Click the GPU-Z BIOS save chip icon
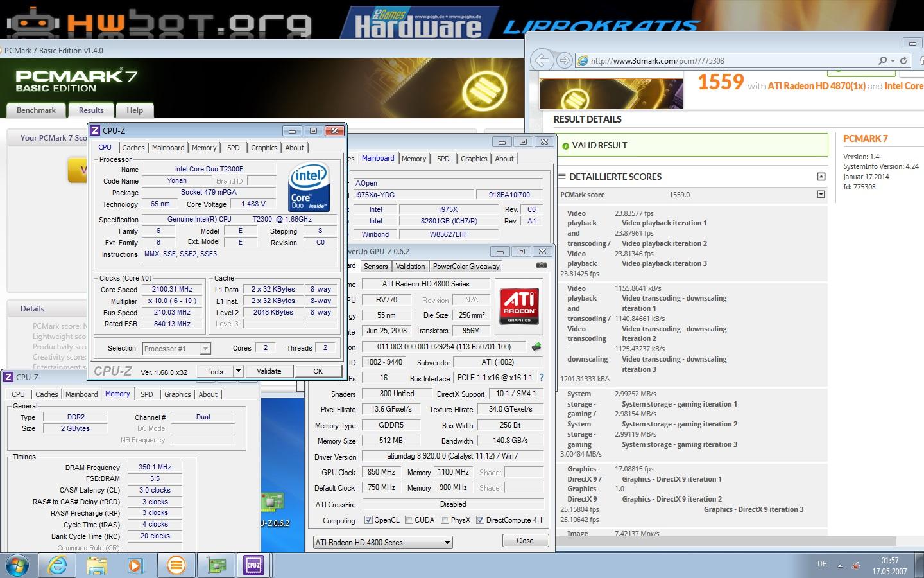This screenshot has width=924, height=578. (536, 346)
